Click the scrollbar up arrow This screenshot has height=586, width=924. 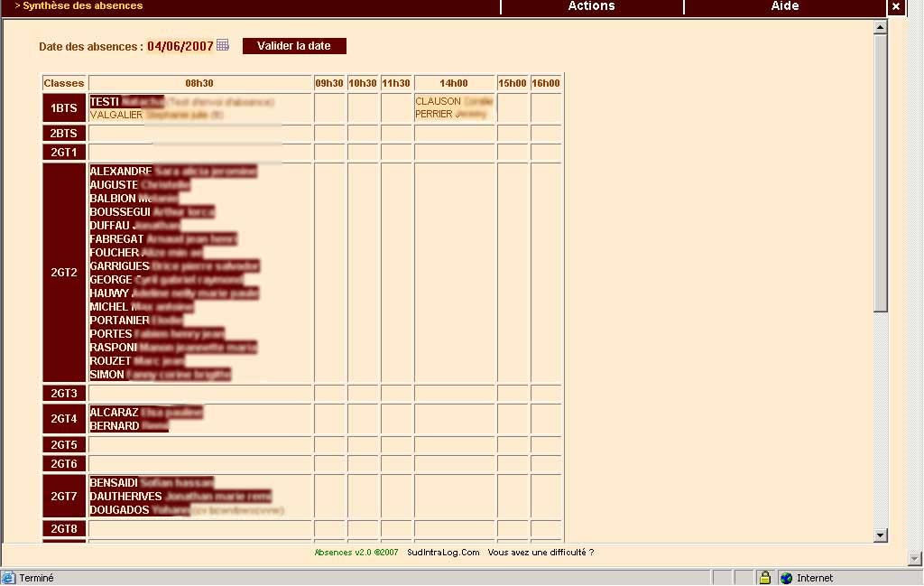pyautogui.click(x=881, y=28)
